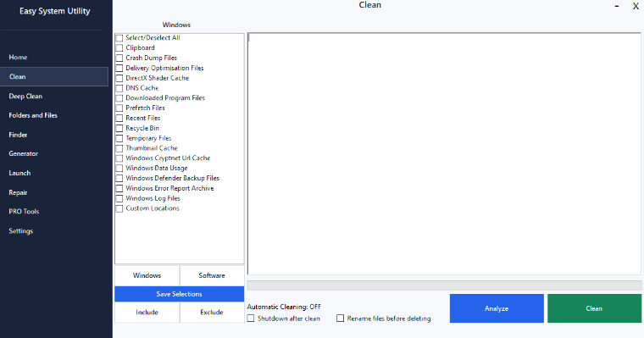Enable Windows Defender Backup Files checkbox
Screen dimensions: 644x338
(x=119, y=178)
